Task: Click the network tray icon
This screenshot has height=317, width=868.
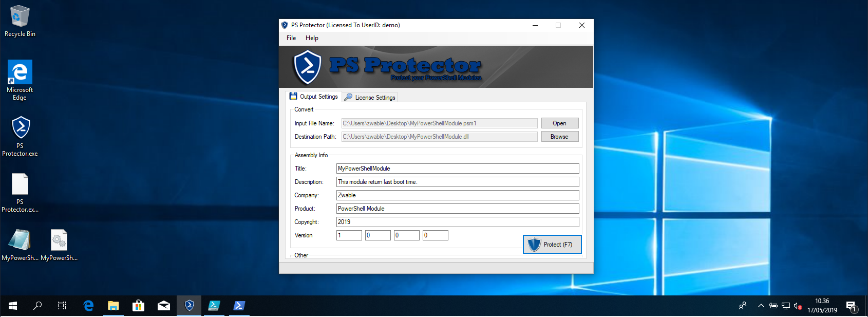Action: (x=785, y=306)
